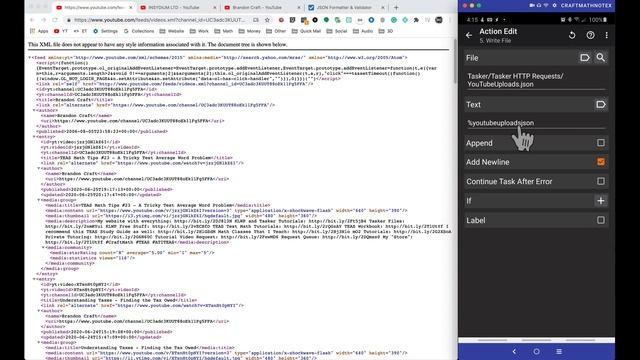Click Chrome back arrow
This screenshot has width=640, height=360.
(x=32, y=20)
